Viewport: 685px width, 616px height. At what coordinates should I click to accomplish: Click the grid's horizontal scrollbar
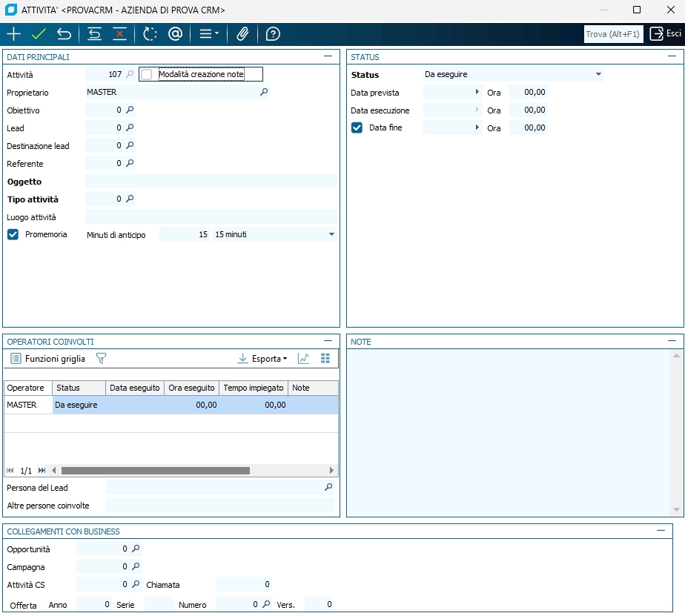point(156,471)
